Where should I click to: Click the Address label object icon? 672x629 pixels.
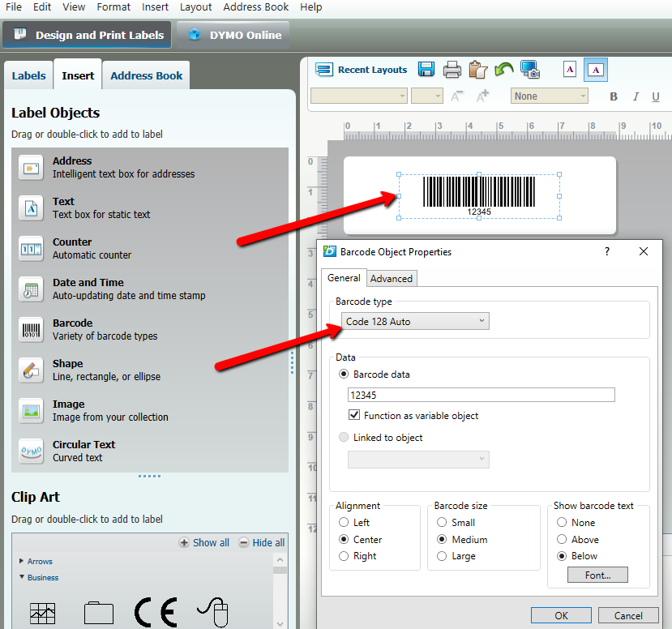(31, 168)
